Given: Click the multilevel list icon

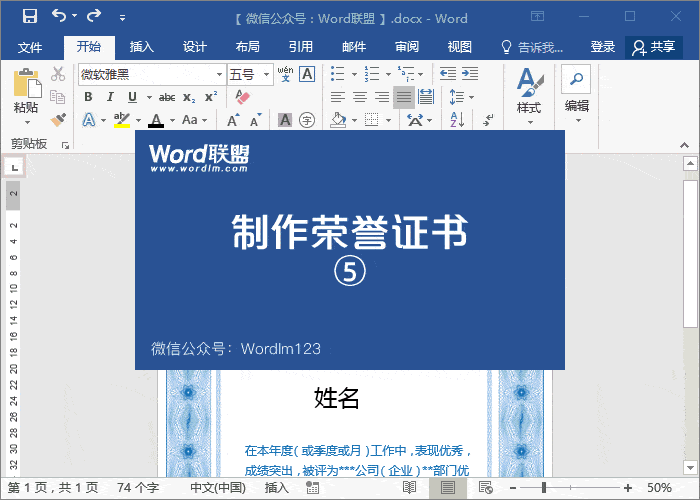Looking at the screenshot, I should click(x=406, y=74).
